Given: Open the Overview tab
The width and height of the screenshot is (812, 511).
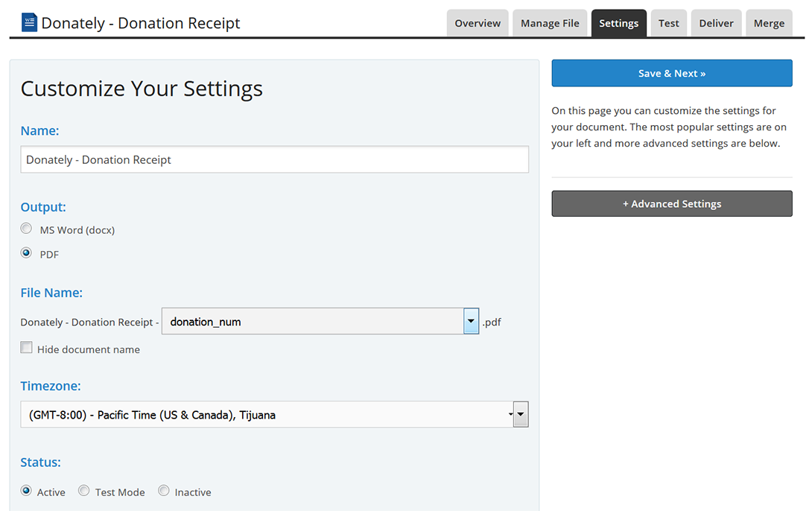Looking at the screenshot, I should coord(478,23).
